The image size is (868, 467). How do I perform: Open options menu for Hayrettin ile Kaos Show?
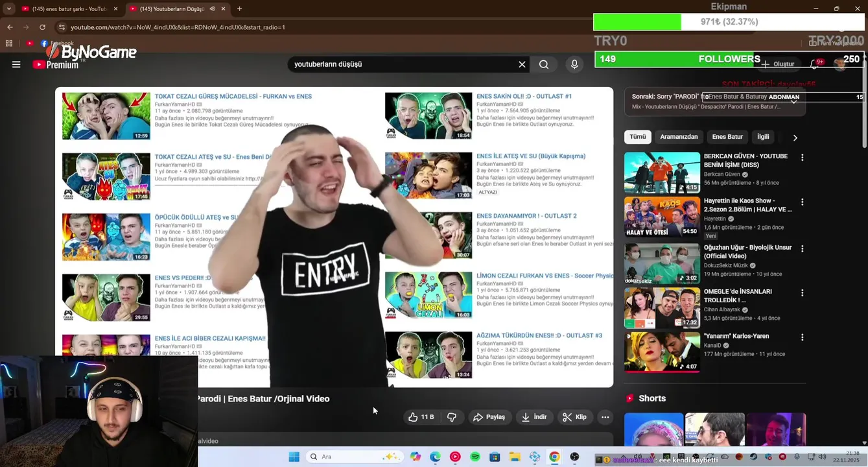click(802, 202)
